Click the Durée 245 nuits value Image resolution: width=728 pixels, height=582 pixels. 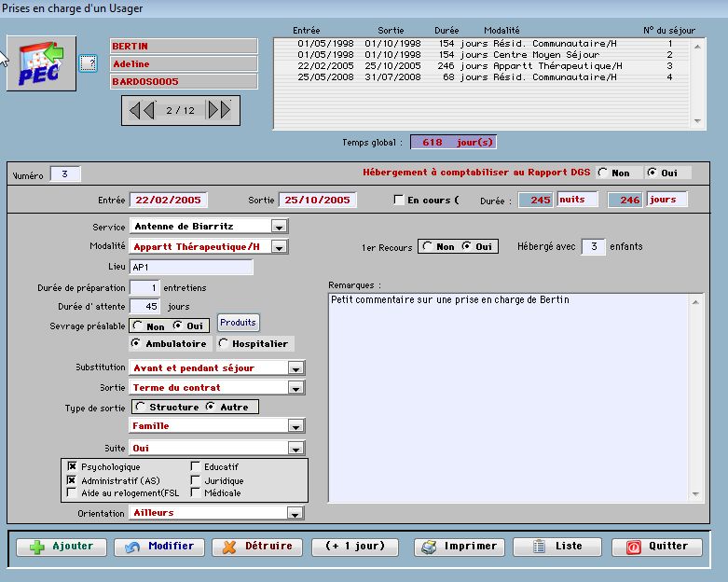535,200
